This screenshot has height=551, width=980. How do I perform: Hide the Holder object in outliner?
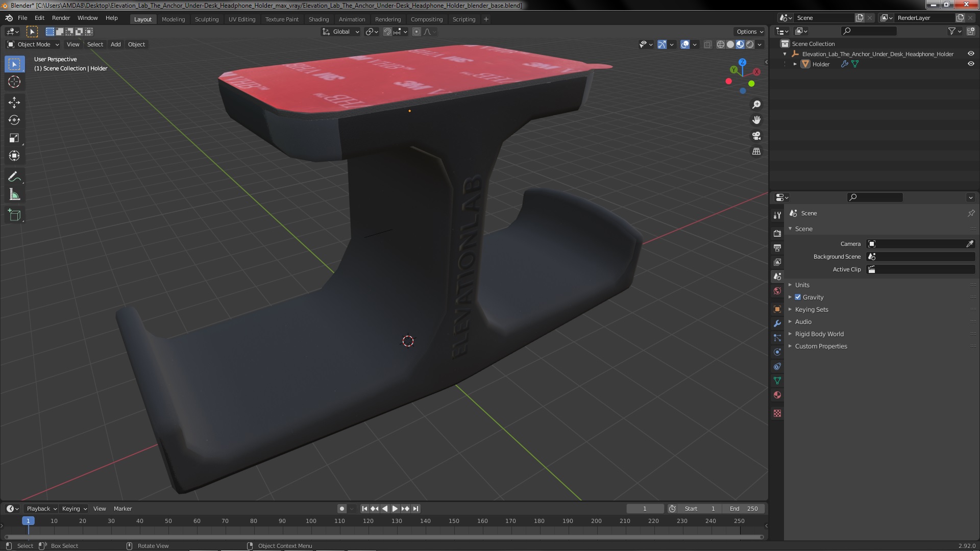click(x=971, y=64)
